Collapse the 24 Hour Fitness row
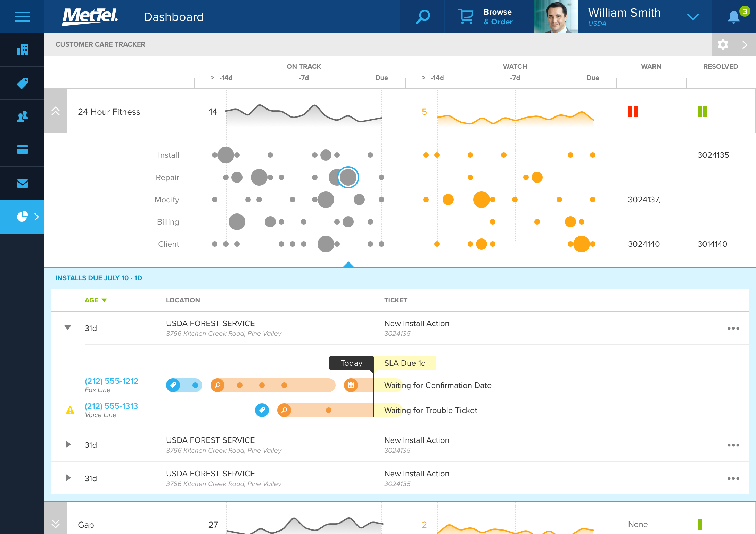The height and width of the screenshot is (534, 756). coord(56,111)
